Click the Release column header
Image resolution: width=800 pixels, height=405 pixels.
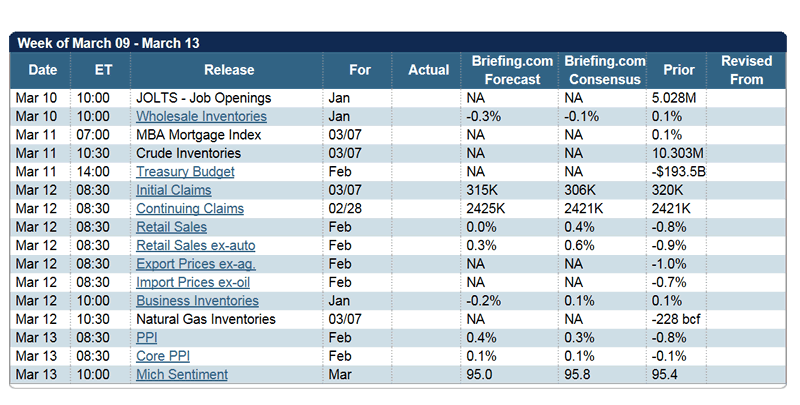[x=228, y=70]
